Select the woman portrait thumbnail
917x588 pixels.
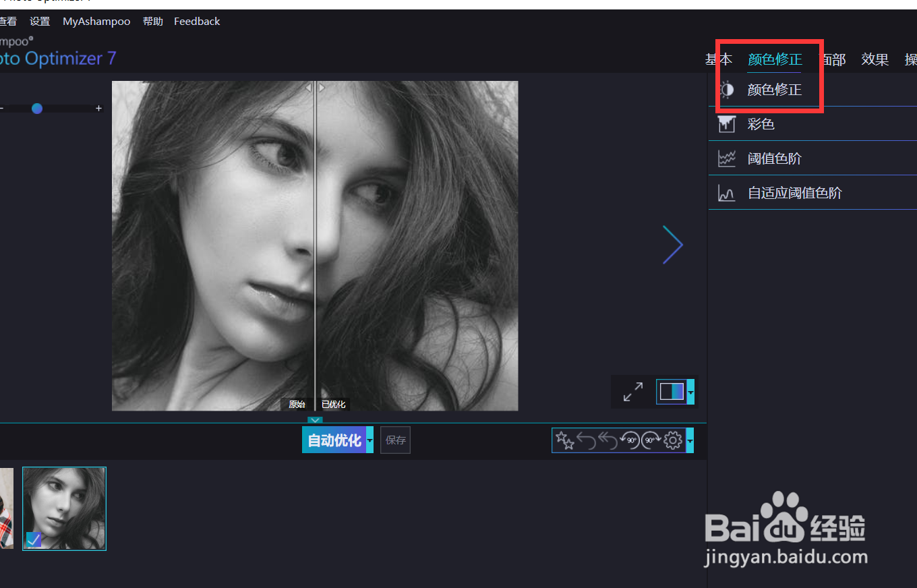point(65,509)
